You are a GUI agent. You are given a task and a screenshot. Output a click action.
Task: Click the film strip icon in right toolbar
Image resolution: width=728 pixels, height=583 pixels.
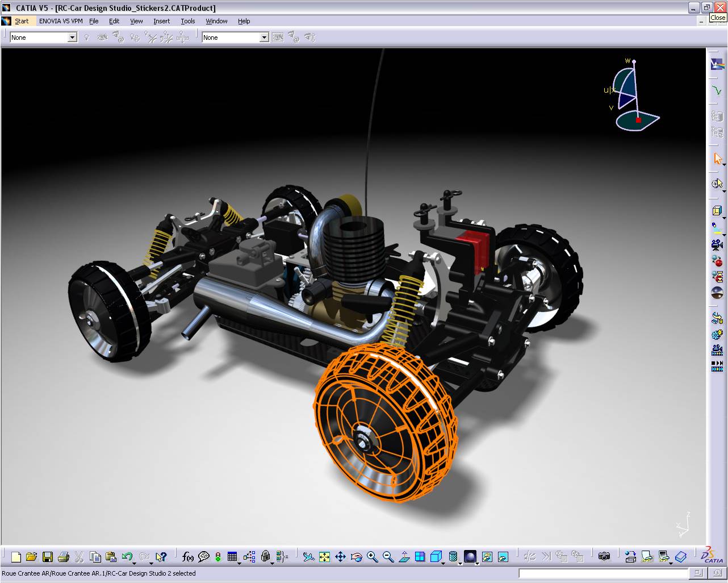(717, 366)
